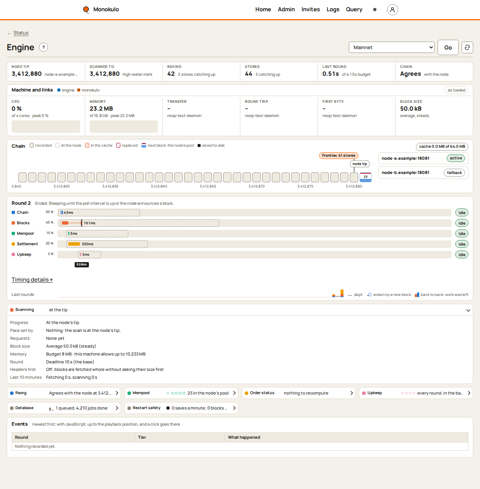Viewport: 480px width, 489px height.
Task: Expand the Mempool card chevron
Action: coord(234,393)
